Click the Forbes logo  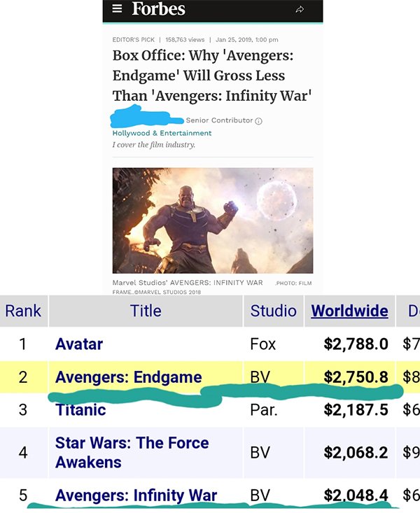tap(158, 9)
